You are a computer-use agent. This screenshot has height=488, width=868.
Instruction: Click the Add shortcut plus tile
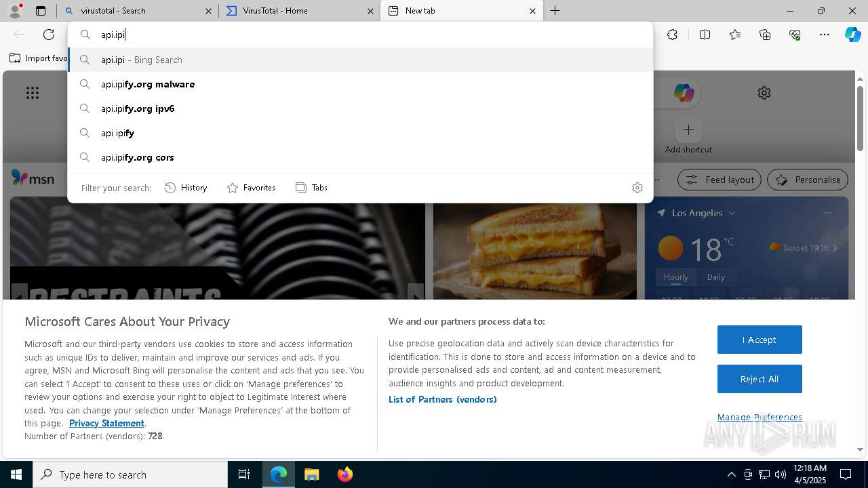pos(688,129)
